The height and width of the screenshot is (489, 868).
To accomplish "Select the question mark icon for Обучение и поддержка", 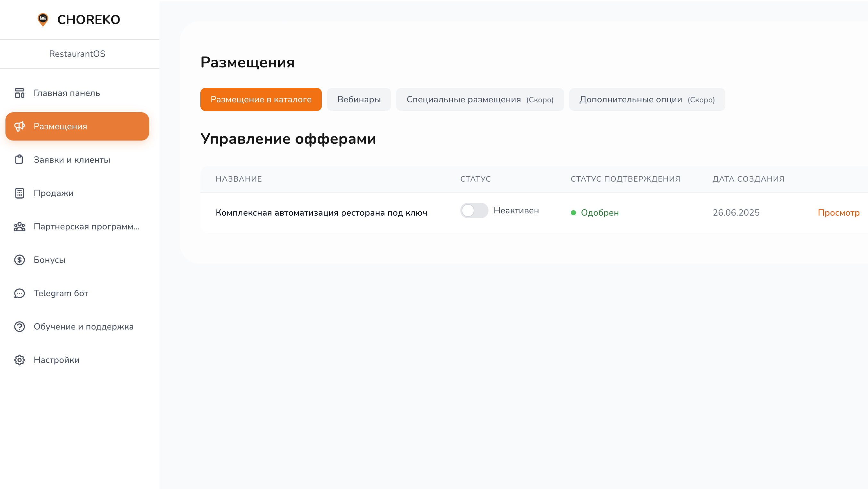I will [19, 326].
